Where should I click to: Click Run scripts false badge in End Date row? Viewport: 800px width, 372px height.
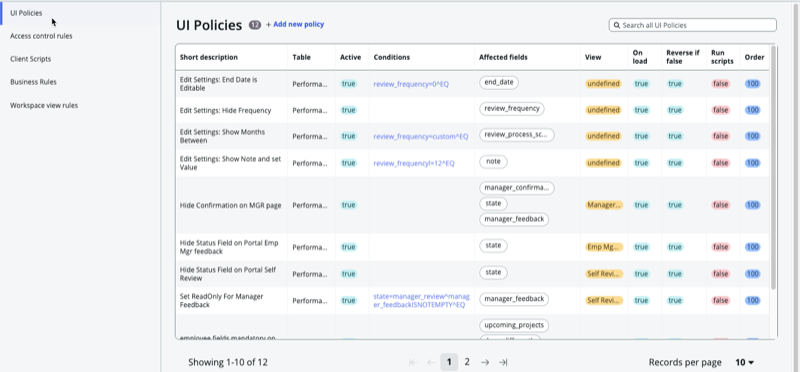pyautogui.click(x=720, y=84)
